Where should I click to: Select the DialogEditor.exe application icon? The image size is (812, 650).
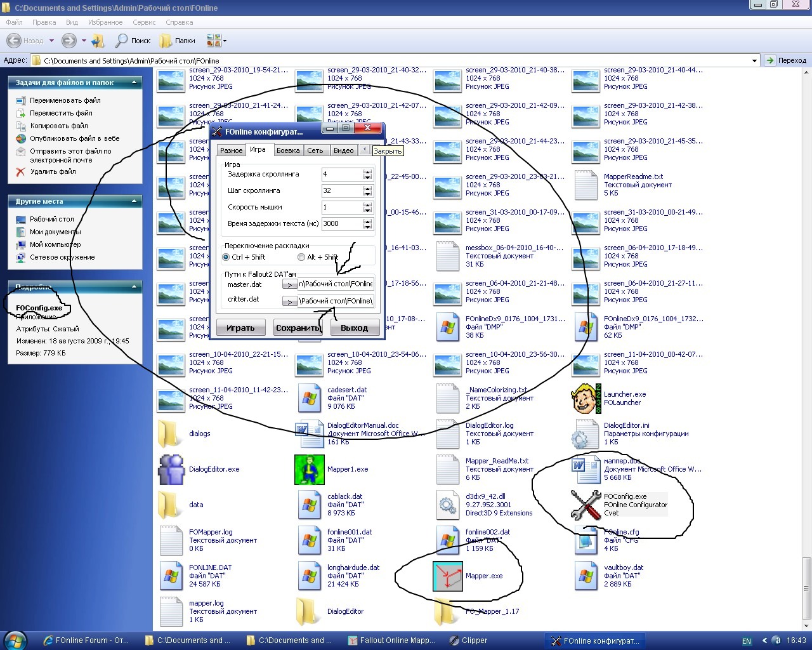coord(171,469)
